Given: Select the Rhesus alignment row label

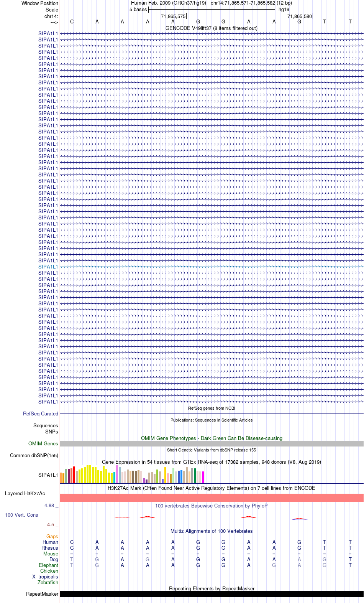Looking at the screenshot, I should tap(50, 548).
